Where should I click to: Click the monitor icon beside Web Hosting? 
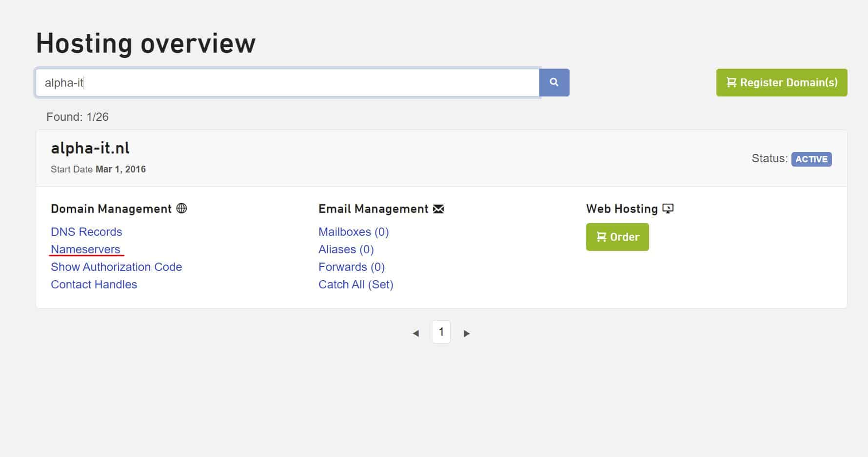click(668, 209)
